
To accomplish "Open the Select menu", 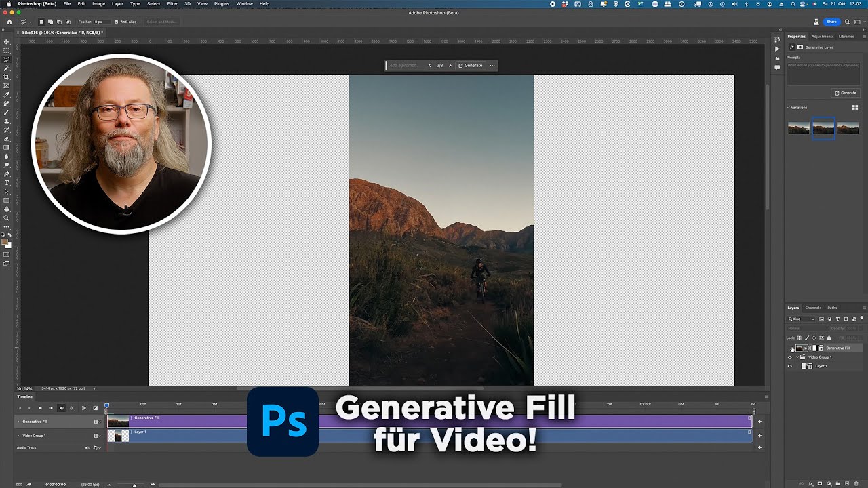I will pos(154,4).
